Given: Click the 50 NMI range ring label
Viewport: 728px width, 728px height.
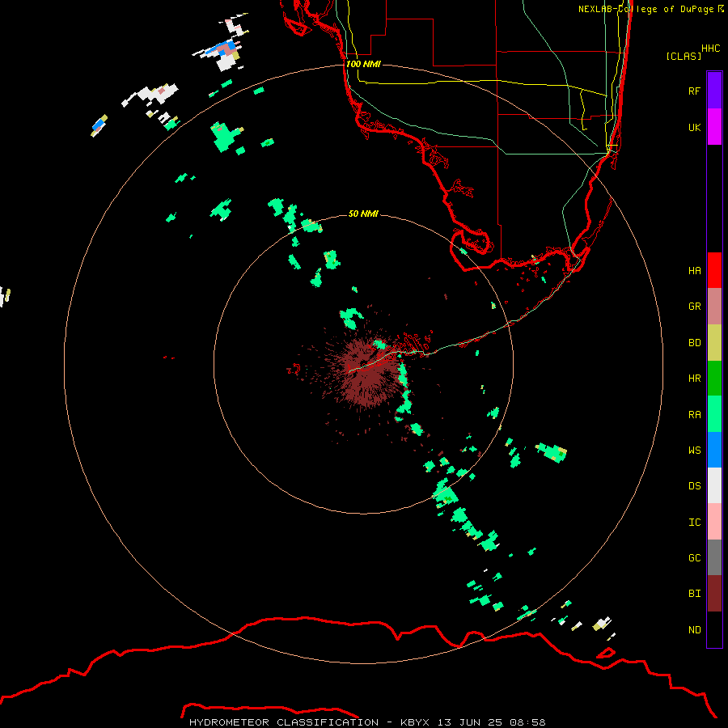Looking at the screenshot, I should [363, 214].
